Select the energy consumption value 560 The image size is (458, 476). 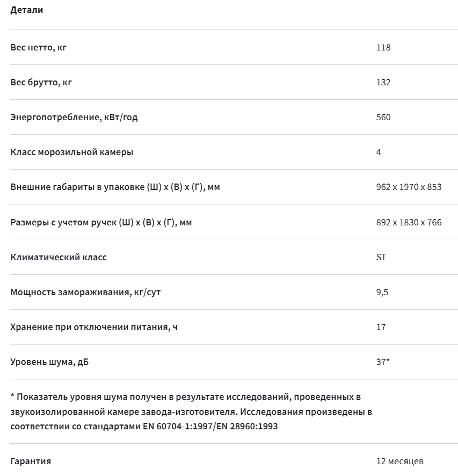point(383,117)
